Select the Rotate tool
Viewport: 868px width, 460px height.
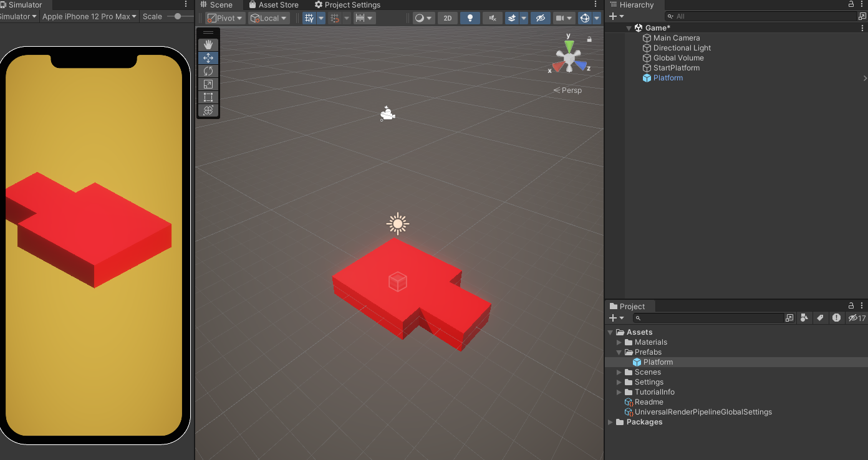(208, 71)
